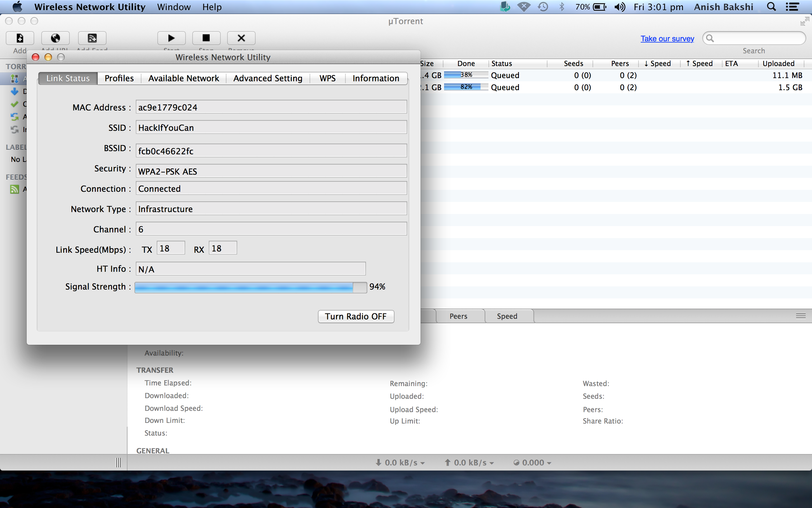Click the BSSID field value

tap(271, 151)
